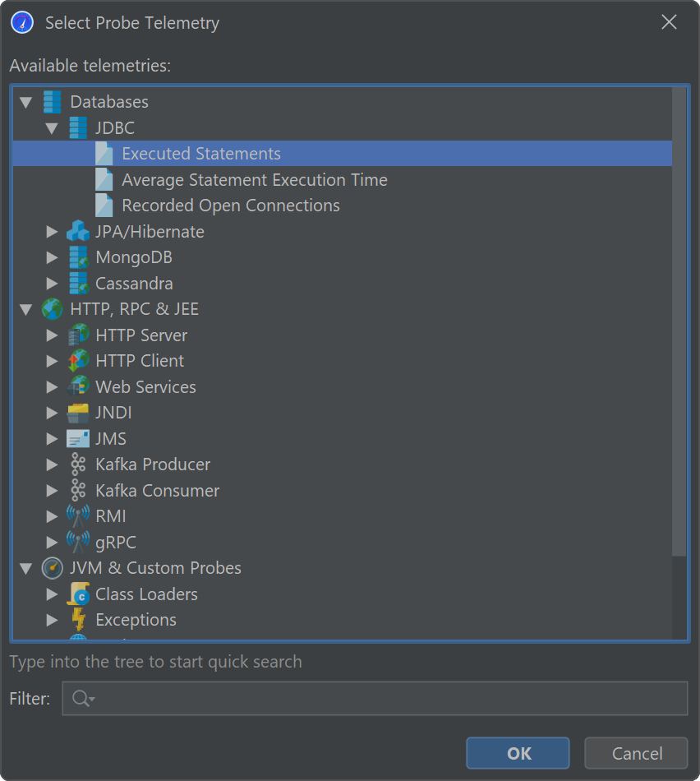Expand the HTTP Server node

52,335
